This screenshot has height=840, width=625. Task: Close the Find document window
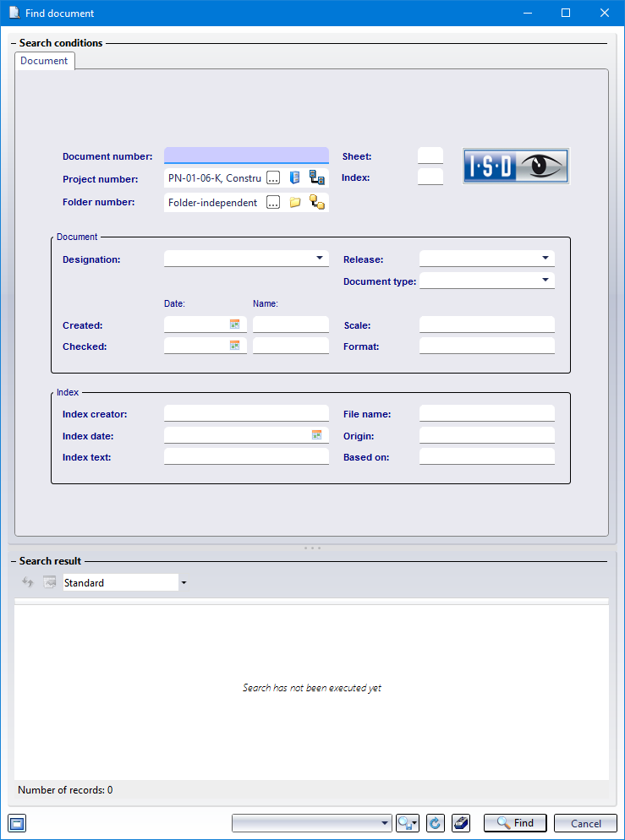pos(605,13)
